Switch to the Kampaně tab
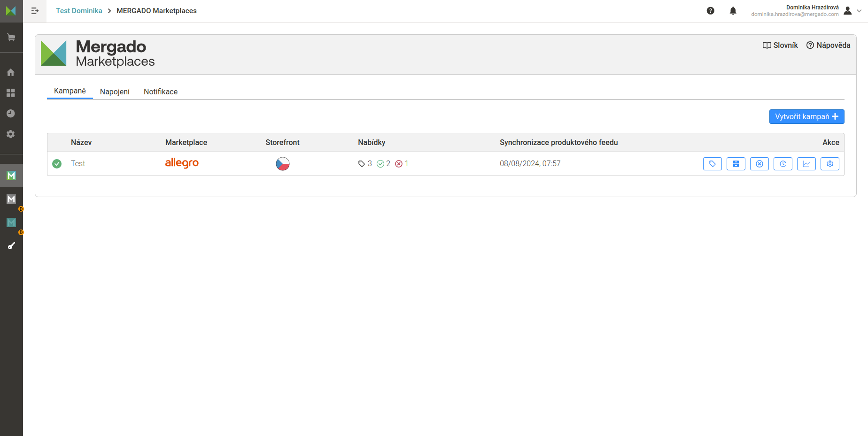Viewport: 868px width, 436px height. click(x=70, y=91)
